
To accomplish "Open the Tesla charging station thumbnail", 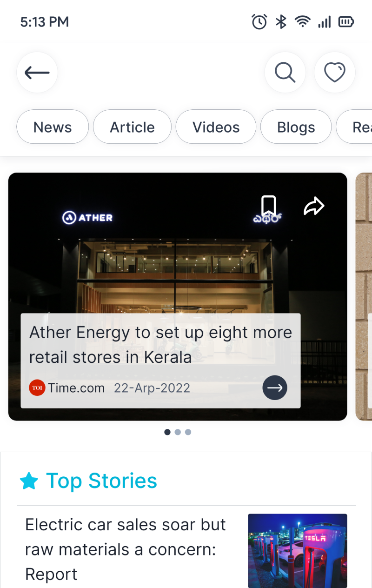I will pyautogui.click(x=298, y=550).
